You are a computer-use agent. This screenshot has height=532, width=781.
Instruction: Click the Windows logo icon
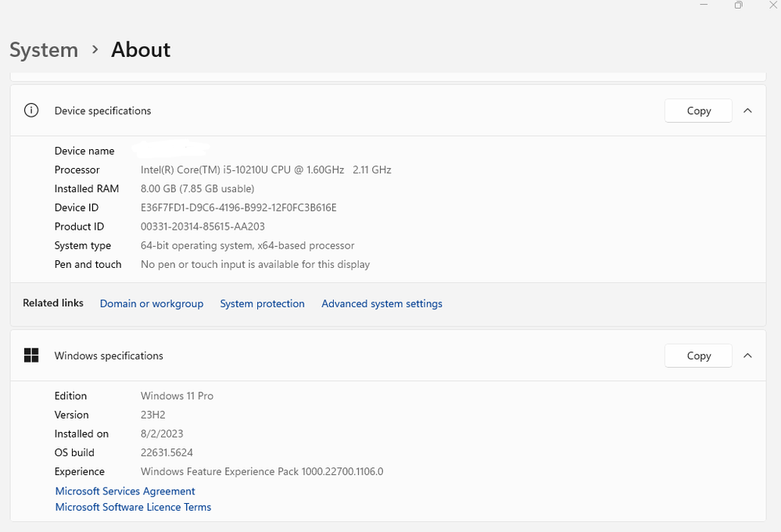coord(31,355)
